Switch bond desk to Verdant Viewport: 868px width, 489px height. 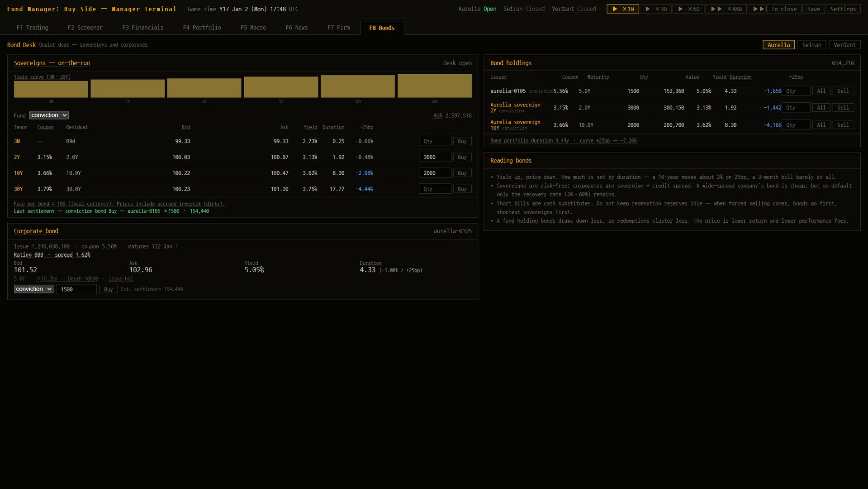click(844, 45)
